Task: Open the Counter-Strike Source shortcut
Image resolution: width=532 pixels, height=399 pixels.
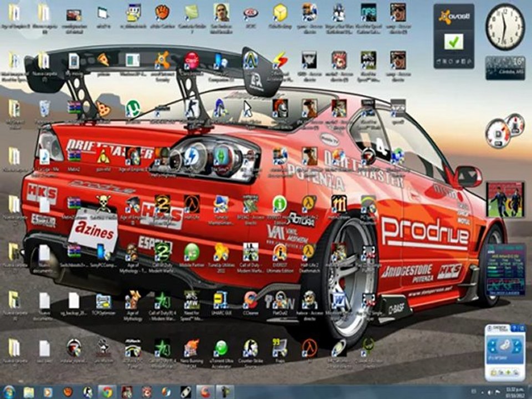Action: pos(250,348)
